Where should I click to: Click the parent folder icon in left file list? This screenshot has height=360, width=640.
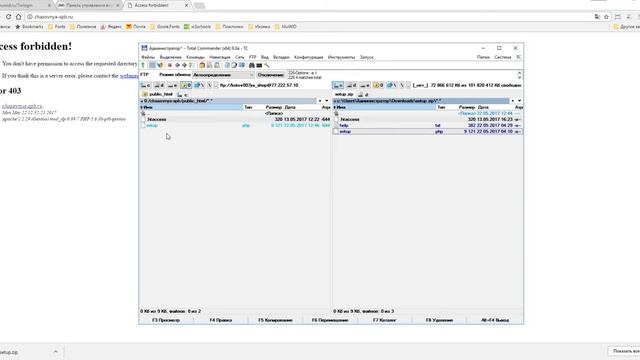[x=143, y=113]
